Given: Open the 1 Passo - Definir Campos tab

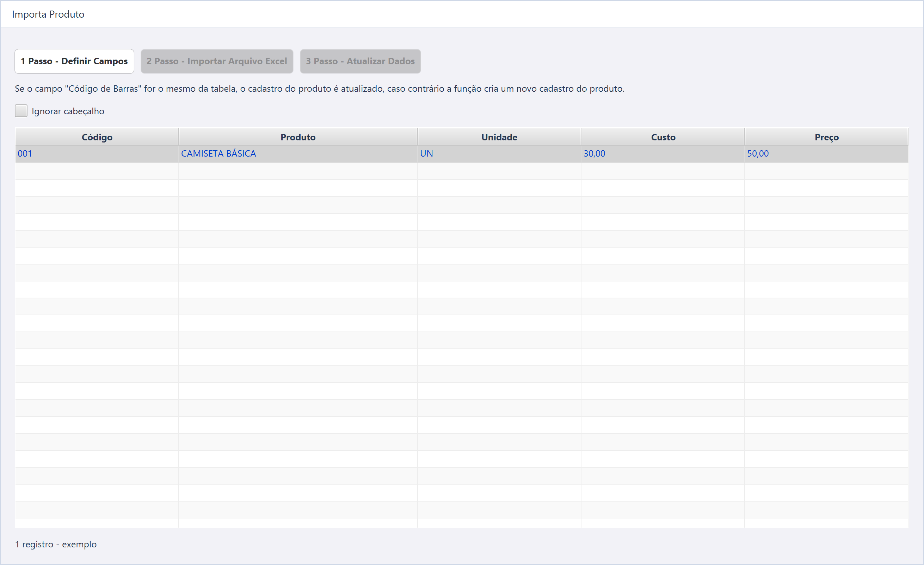Looking at the screenshot, I should (x=74, y=61).
